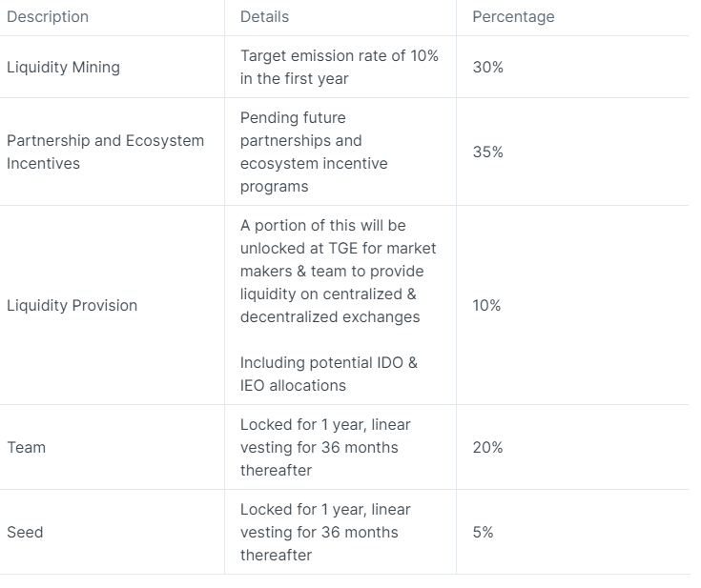The width and height of the screenshot is (701, 588).
Task: Select the Team description cell
Action: [26, 447]
